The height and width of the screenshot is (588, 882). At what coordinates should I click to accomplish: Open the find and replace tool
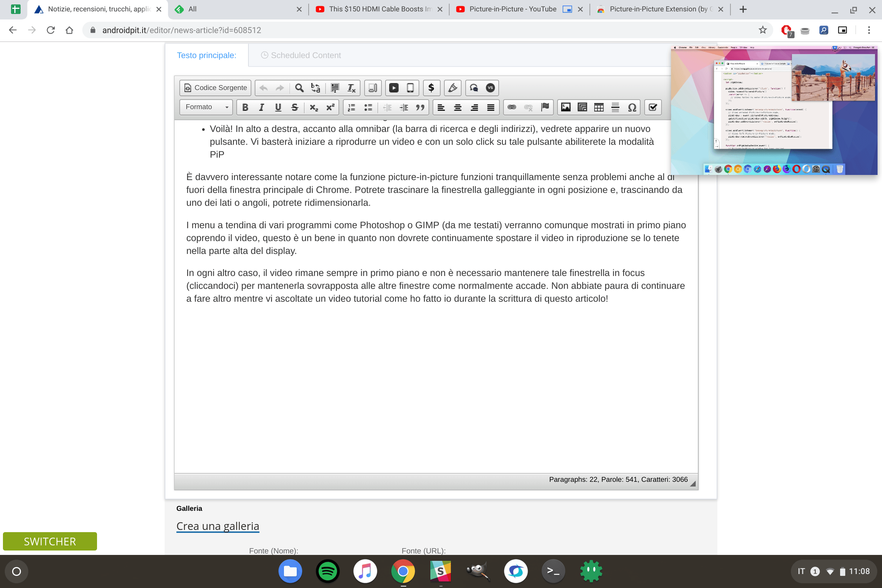[x=299, y=88]
